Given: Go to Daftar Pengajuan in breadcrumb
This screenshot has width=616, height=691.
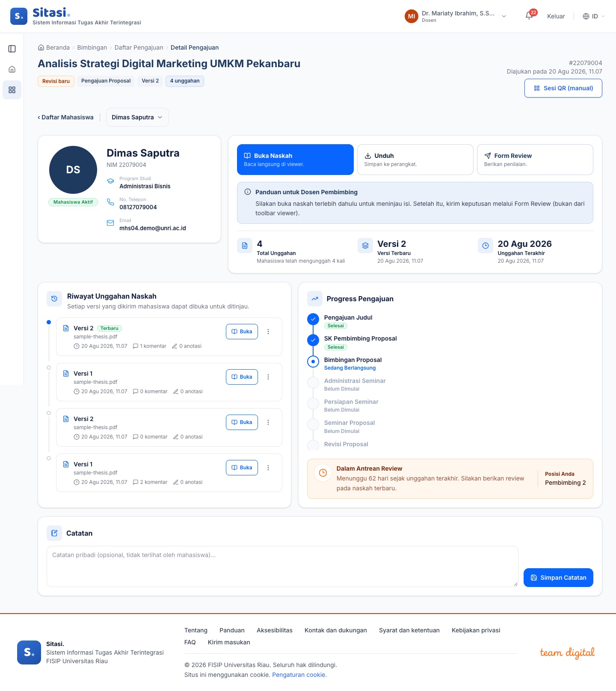Looking at the screenshot, I should click(x=139, y=47).
